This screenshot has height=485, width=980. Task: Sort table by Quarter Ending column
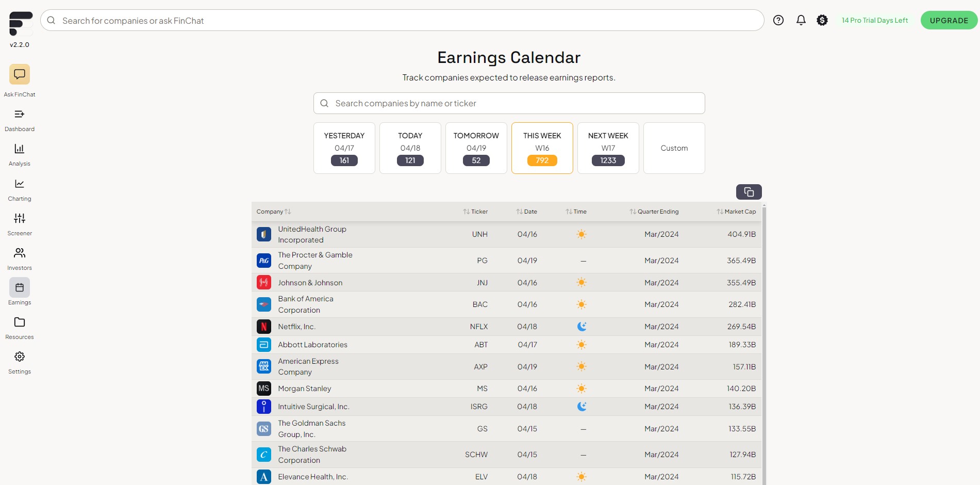[x=654, y=212]
